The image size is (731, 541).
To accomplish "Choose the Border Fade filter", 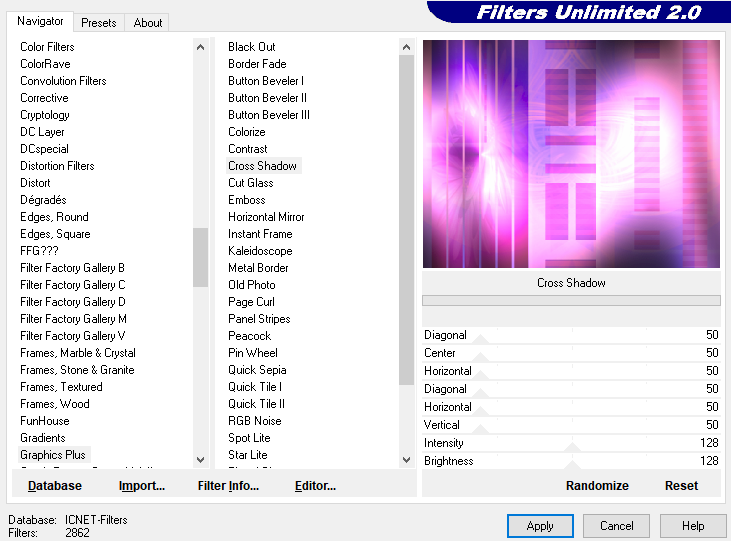I will [257, 64].
